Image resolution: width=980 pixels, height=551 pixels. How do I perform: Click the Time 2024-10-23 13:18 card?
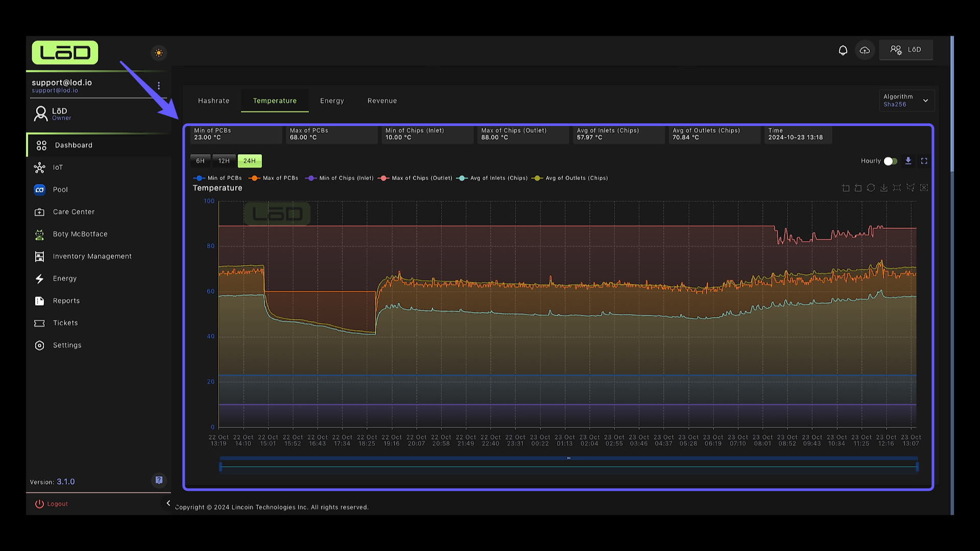click(x=798, y=134)
